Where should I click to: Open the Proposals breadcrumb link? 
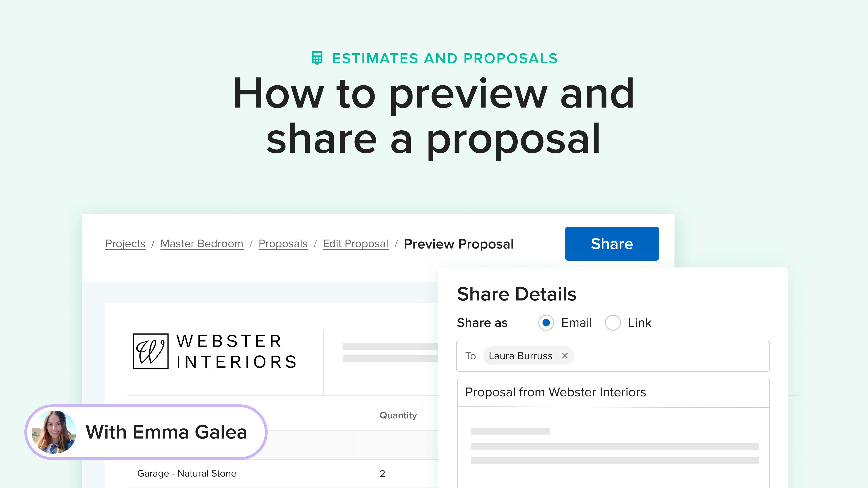(283, 244)
